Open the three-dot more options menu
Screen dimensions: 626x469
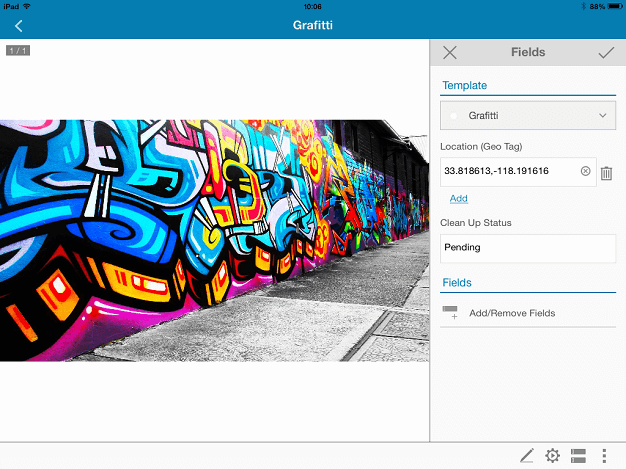click(604, 455)
